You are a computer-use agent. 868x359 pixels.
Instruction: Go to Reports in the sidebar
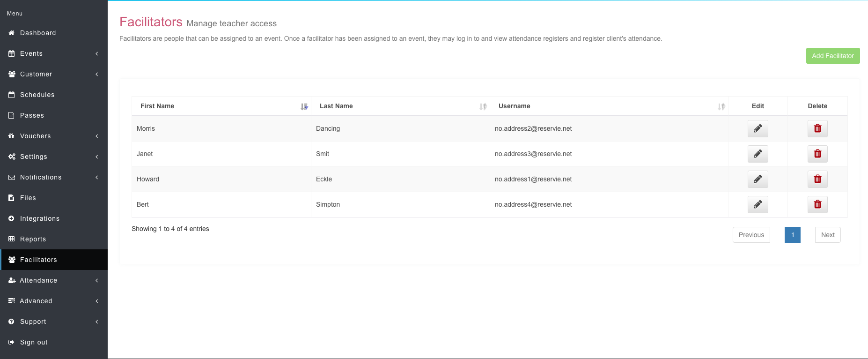[x=33, y=239]
